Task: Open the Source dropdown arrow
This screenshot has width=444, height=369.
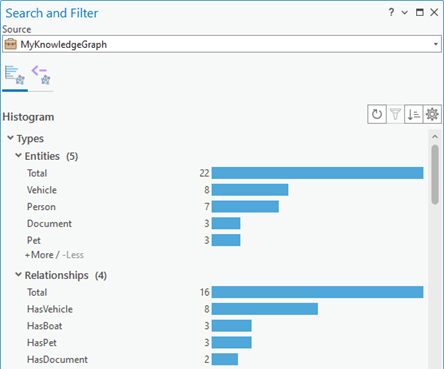Action: (435, 44)
